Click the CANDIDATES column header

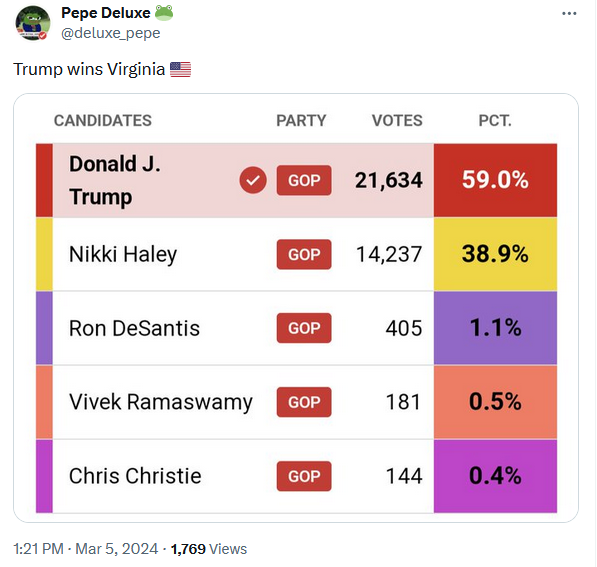tap(103, 121)
